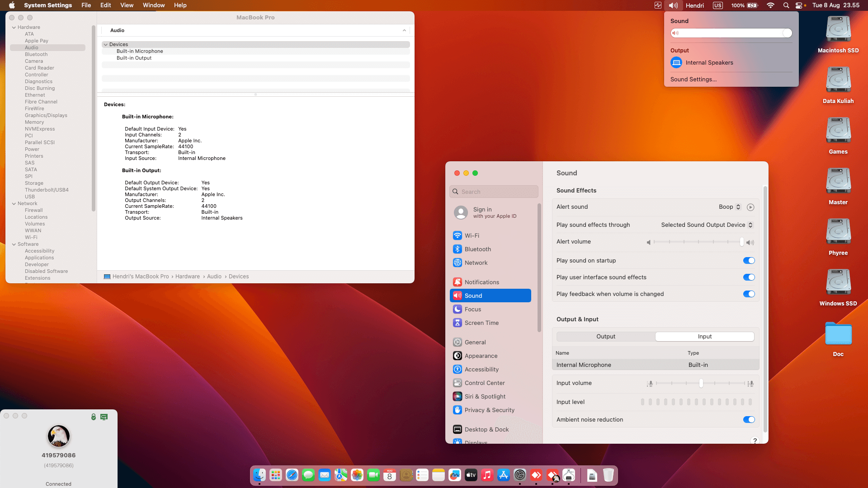The image size is (868, 488).
Task: Click the Input volume slider
Action: (x=700, y=384)
